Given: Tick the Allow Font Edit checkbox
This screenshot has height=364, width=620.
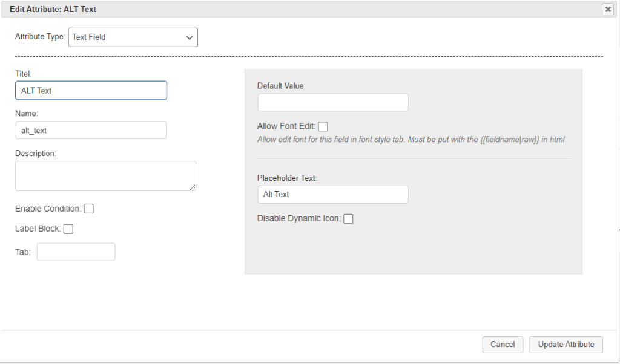Looking at the screenshot, I should point(323,126).
